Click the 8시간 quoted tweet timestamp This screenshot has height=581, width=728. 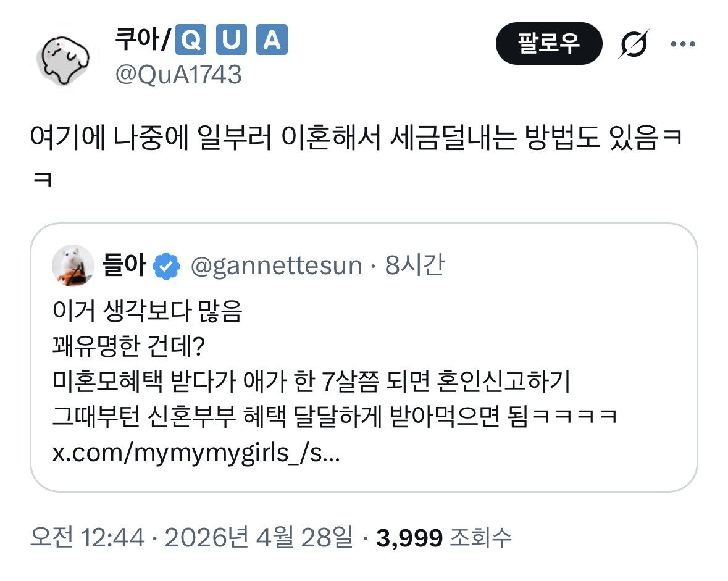point(414,266)
